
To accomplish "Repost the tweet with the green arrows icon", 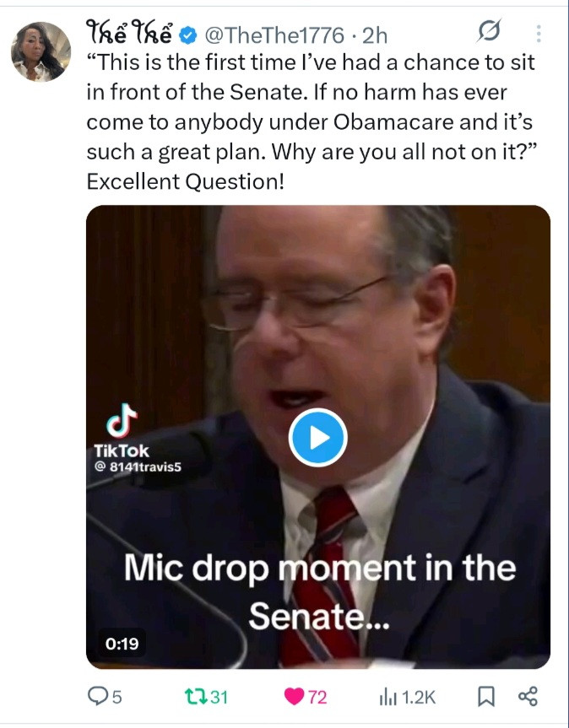I will (196, 697).
